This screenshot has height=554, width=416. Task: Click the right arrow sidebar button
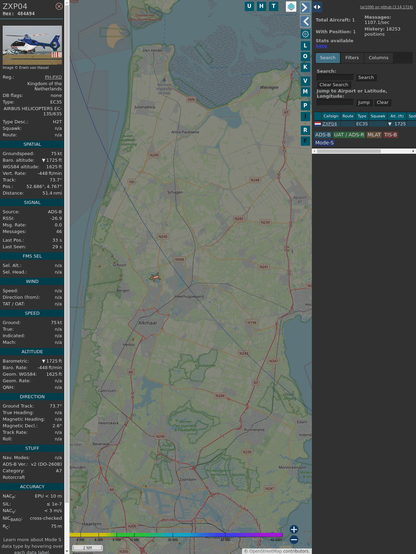point(305,7)
